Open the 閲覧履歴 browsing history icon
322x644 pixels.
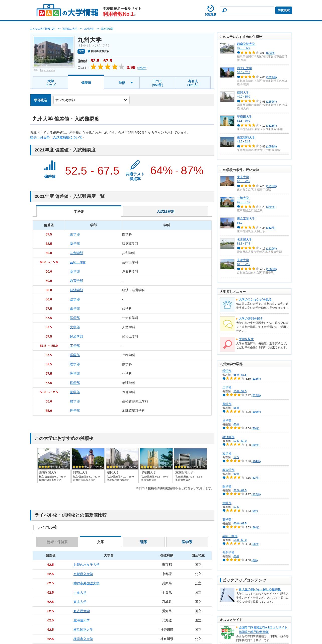pyautogui.click(x=210, y=10)
